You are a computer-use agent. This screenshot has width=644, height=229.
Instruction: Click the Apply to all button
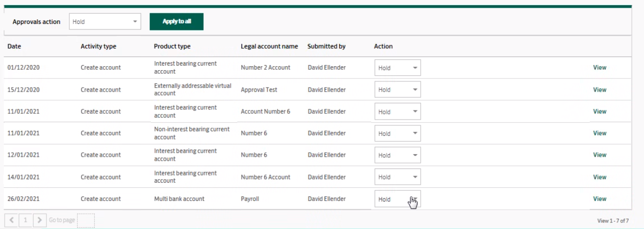tap(176, 21)
